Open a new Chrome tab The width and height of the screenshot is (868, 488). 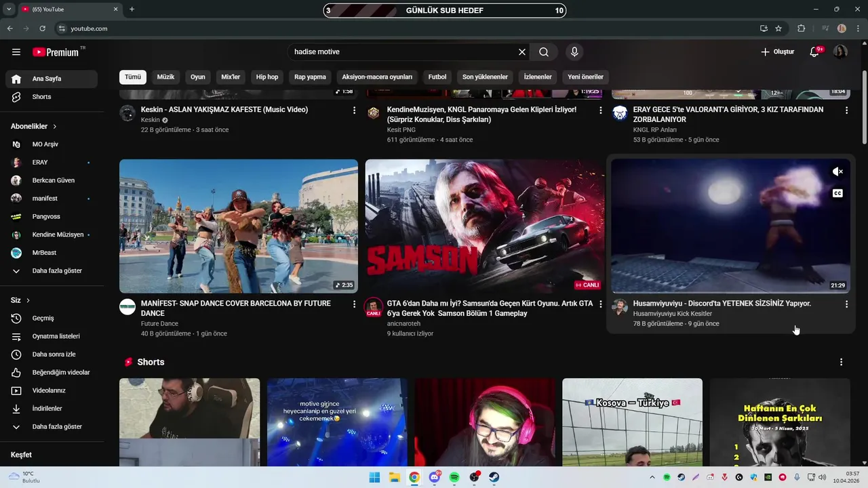pos(132,9)
